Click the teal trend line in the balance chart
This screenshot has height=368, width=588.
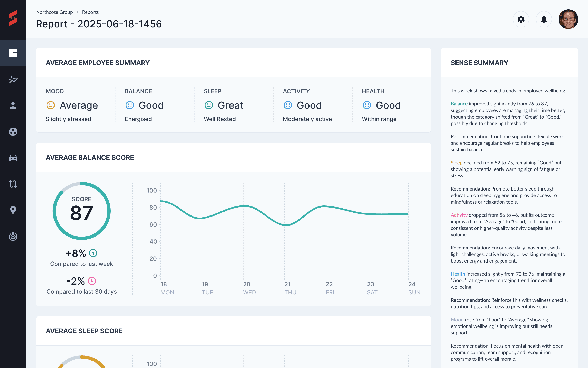tap(285, 213)
